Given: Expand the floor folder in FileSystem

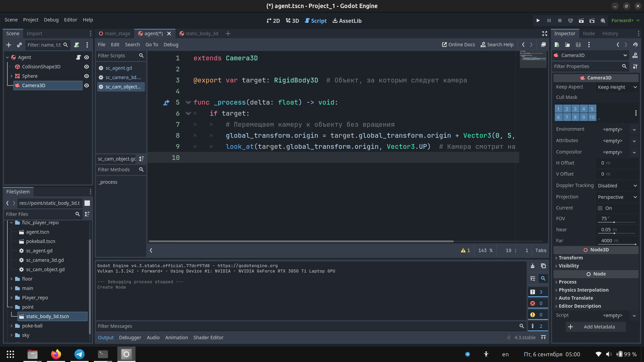Looking at the screenshot, I should coord(11,279).
